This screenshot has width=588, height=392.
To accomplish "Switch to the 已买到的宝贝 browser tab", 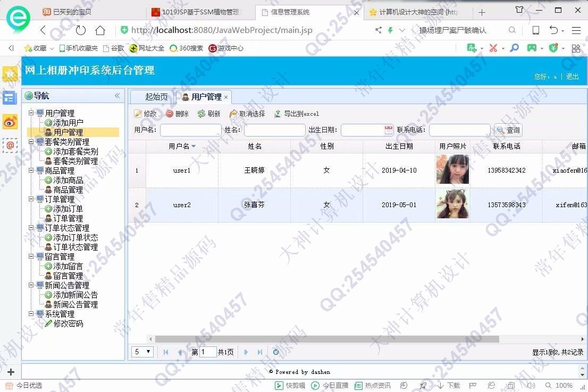I will click(x=71, y=12).
